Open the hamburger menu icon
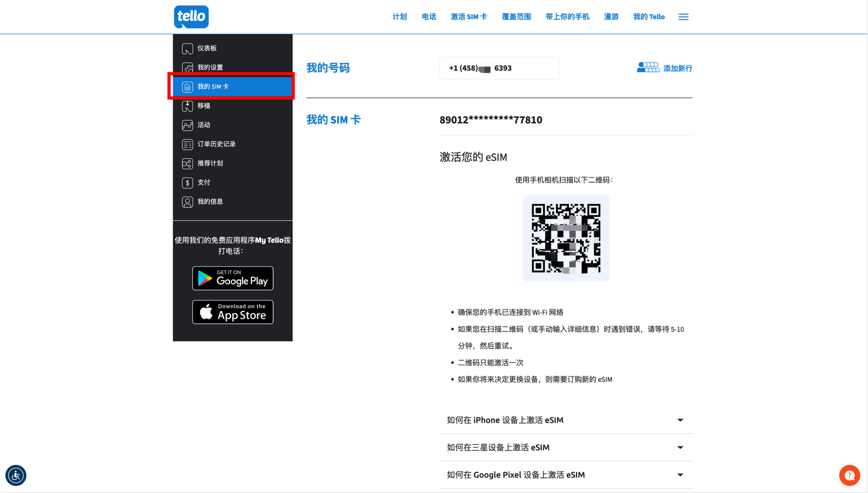This screenshot has height=493, width=868. 683,17
